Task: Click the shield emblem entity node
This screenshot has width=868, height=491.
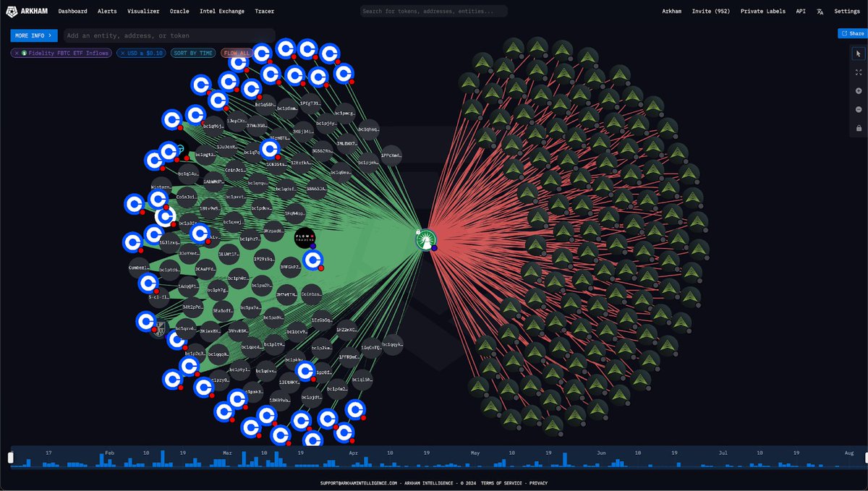Action: click(159, 330)
